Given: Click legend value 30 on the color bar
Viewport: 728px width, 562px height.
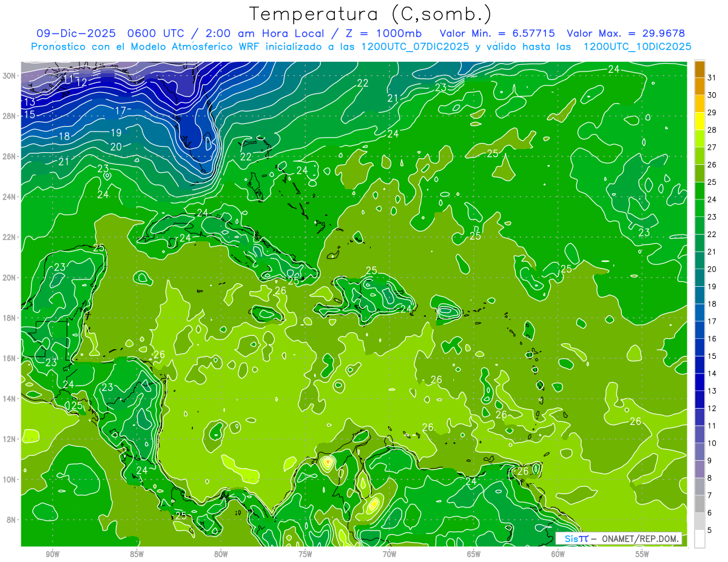Looking at the screenshot, I should (712, 95).
